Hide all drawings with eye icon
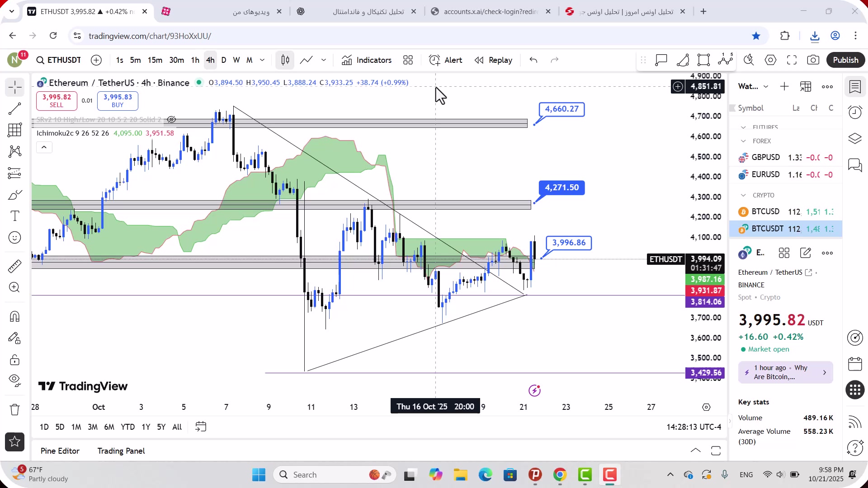 click(x=15, y=381)
